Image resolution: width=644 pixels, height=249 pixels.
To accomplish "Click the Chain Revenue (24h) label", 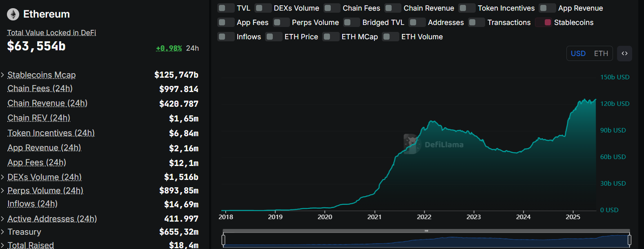I will coord(47,103).
